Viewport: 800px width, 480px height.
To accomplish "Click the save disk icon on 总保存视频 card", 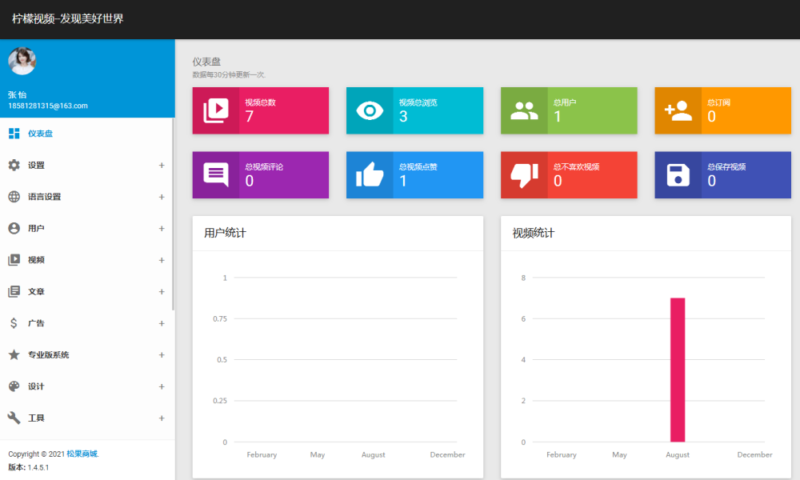I will tap(678, 175).
